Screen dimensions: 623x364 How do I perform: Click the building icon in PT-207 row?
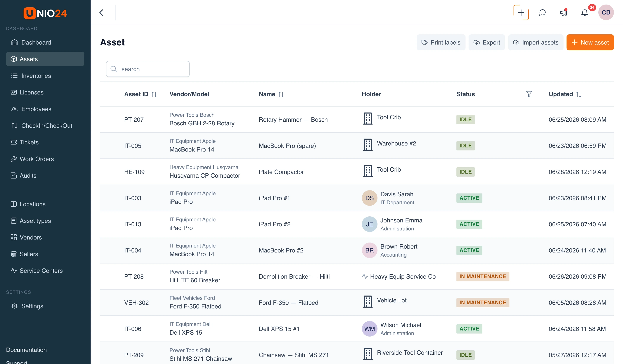368,119
